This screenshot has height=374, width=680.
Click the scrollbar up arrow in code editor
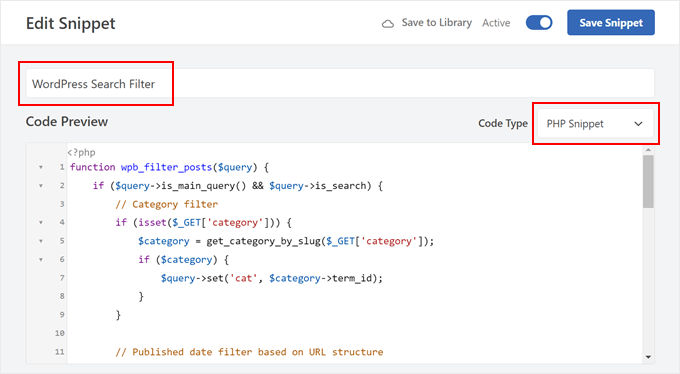click(x=648, y=150)
